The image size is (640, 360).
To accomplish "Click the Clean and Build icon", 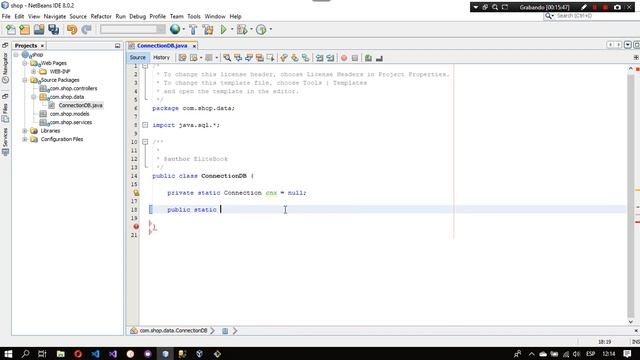I will click(x=208, y=29).
